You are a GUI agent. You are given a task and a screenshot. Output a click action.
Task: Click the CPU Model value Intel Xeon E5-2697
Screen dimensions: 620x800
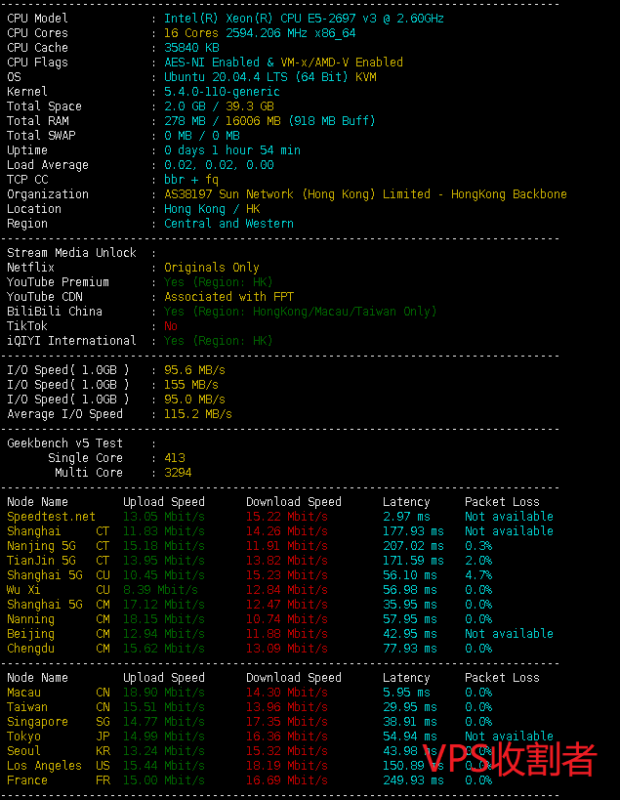[x=304, y=18]
